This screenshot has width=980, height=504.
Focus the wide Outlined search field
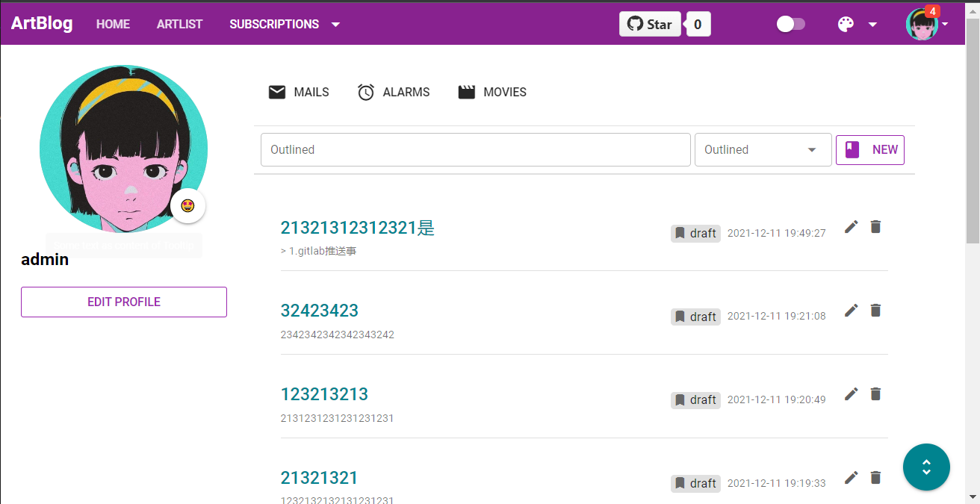tap(476, 149)
